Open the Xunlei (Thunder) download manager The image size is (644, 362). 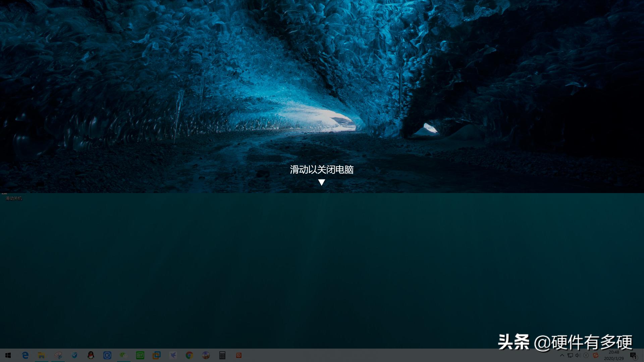tap(173, 355)
